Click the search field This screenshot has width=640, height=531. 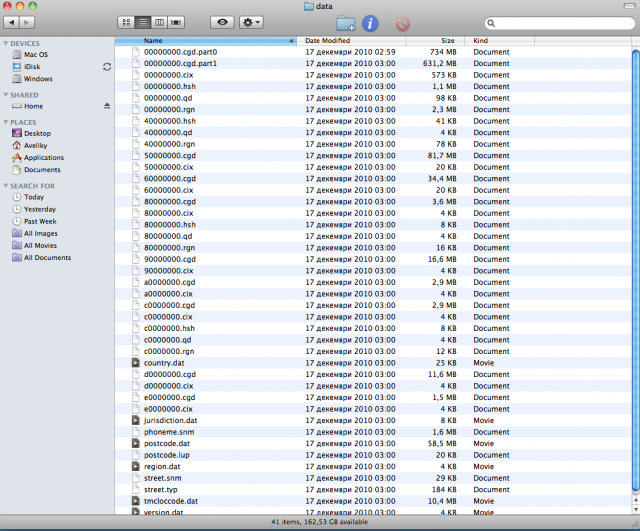coord(558,21)
